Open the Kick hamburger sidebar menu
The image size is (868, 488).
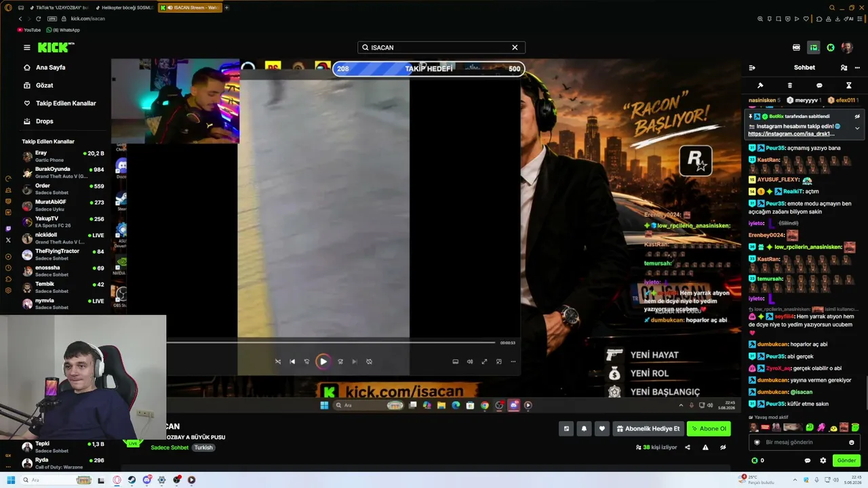26,47
